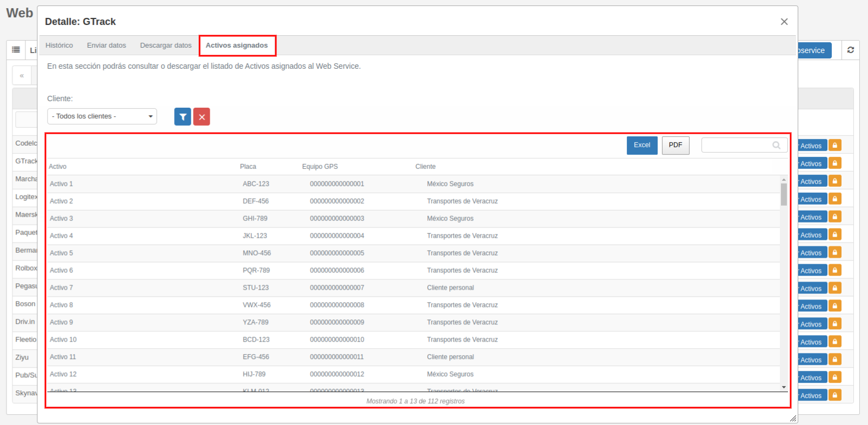Export the table with Excel button
Image resolution: width=868 pixels, height=425 pixels.
coord(642,145)
